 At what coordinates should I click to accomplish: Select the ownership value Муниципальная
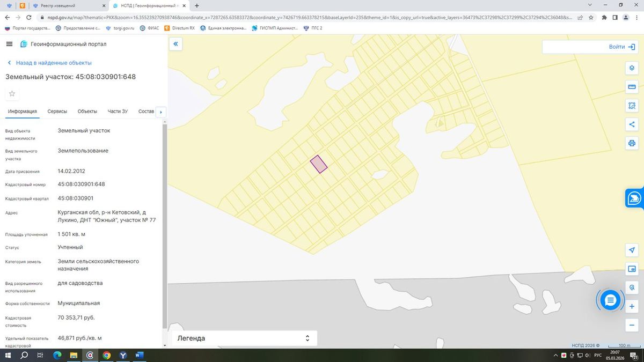[79, 303]
